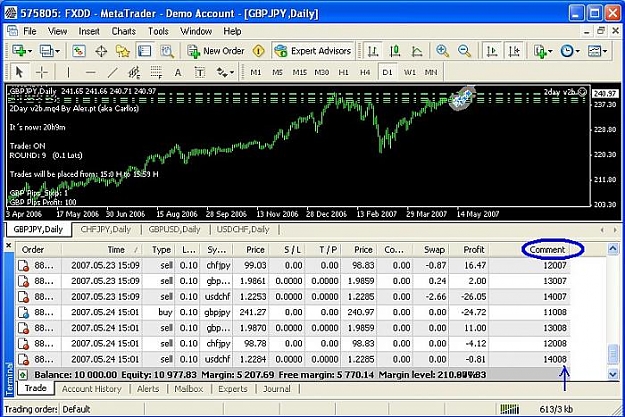Open the Account History tab

(92, 389)
